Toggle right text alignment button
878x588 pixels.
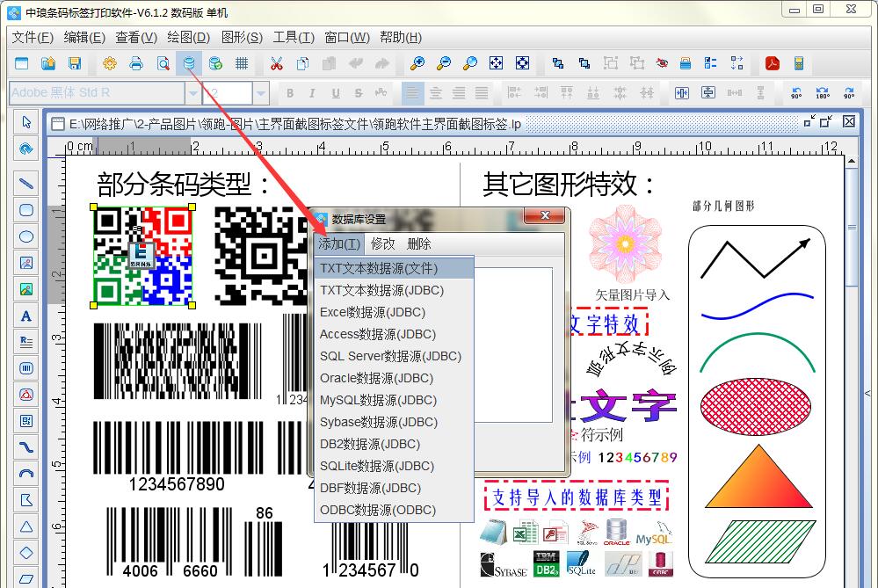[x=459, y=93]
